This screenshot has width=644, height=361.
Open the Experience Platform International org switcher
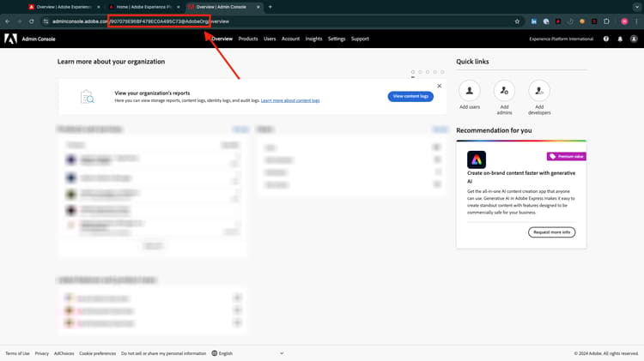[x=561, y=39]
